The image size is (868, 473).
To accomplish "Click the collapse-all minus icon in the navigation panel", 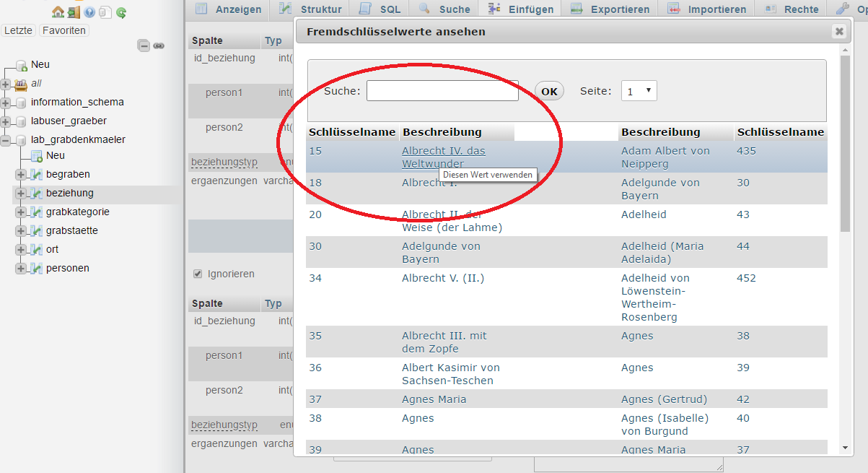I will [x=144, y=45].
